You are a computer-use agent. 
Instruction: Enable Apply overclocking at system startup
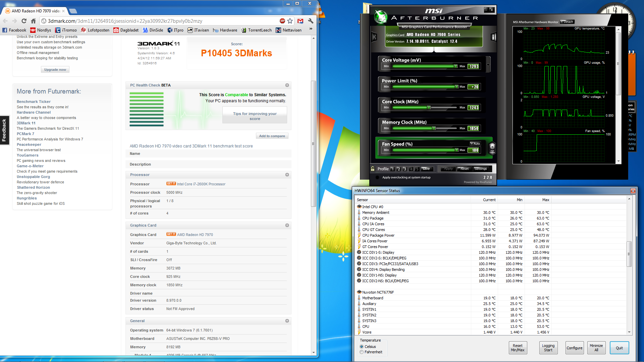[x=378, y=178]
